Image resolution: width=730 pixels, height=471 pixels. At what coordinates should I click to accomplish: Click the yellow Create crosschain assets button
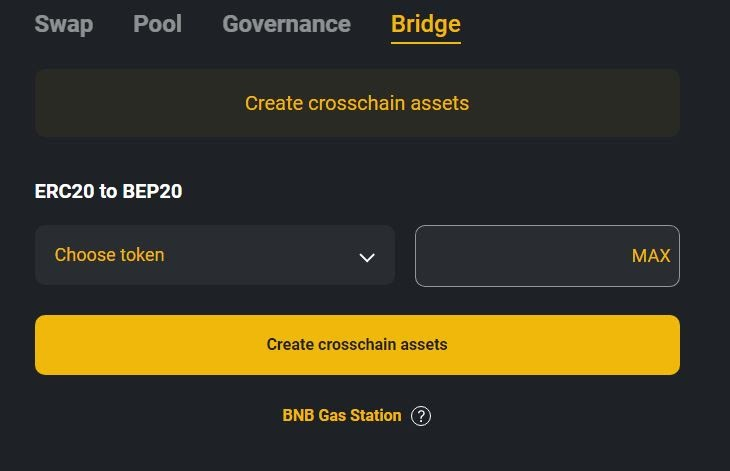(358, 345)
